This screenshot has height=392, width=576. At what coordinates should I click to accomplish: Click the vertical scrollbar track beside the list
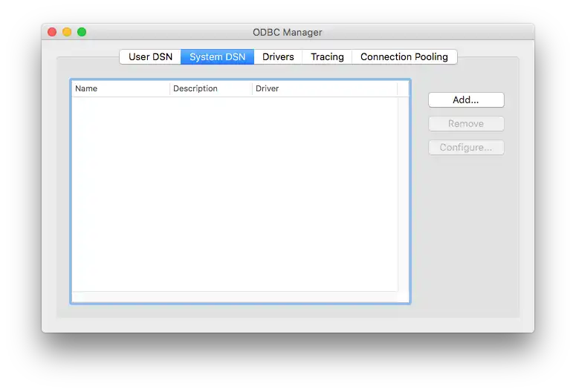[x=403, y=193]
